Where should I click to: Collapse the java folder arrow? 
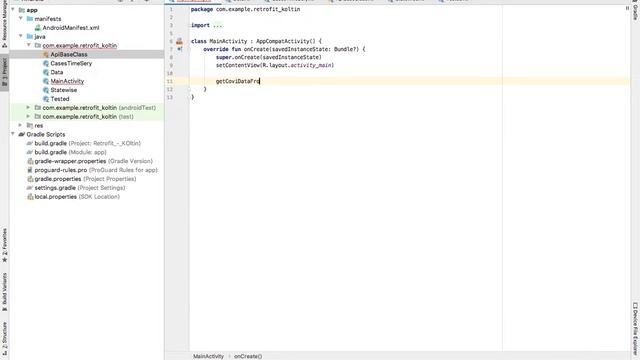20,36
